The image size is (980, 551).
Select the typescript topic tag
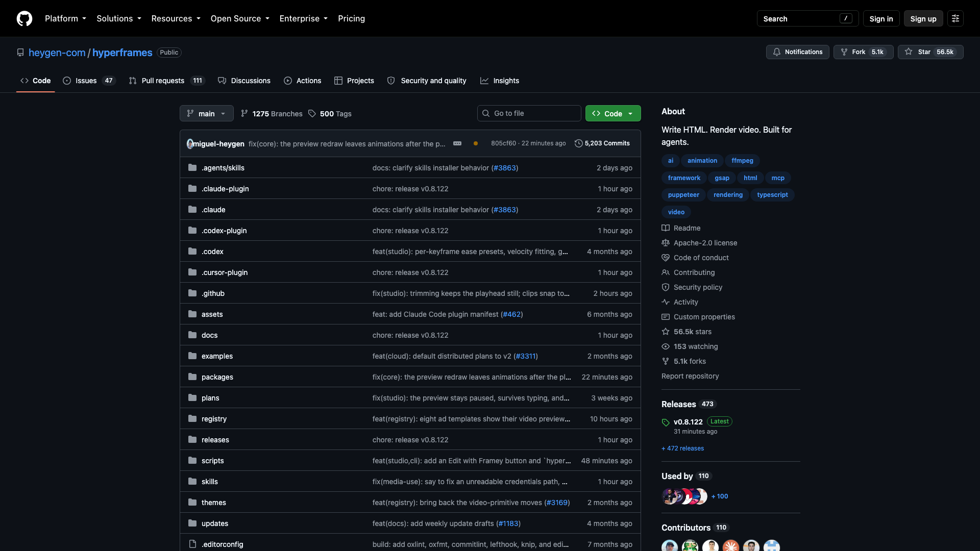[772, 195]
